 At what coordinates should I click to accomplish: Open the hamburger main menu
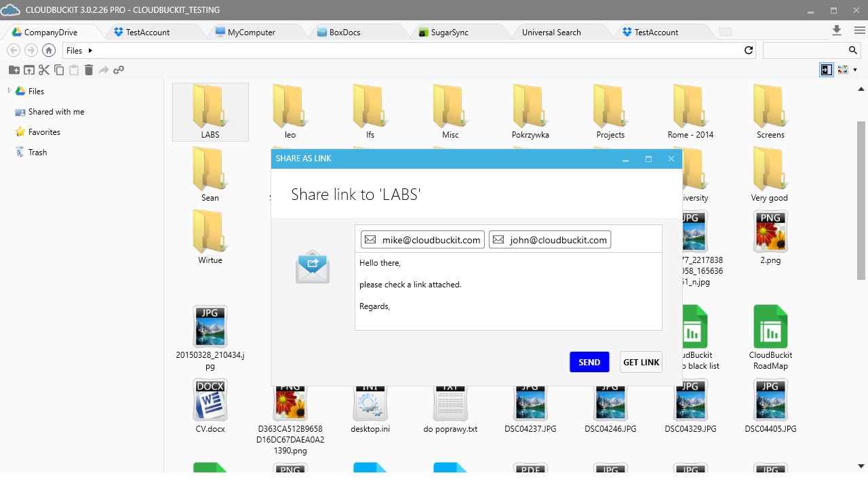coord(859,30)
